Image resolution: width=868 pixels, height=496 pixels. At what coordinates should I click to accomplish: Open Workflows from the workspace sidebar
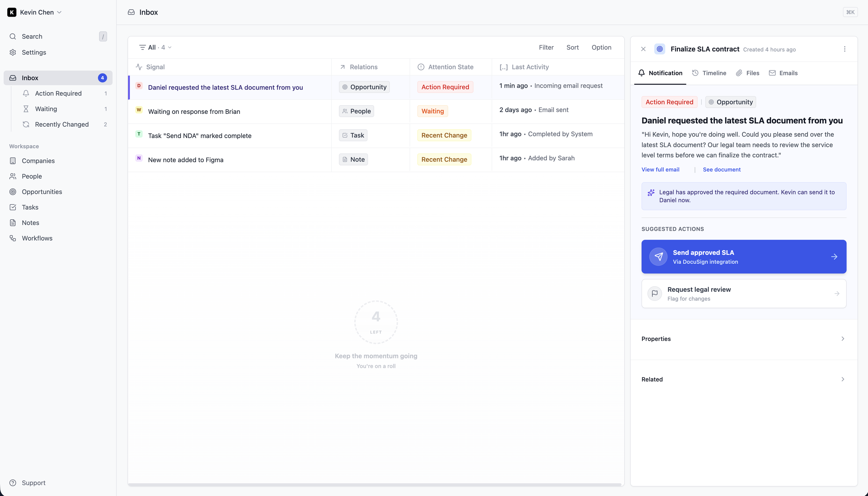click(x=37, y=238)
